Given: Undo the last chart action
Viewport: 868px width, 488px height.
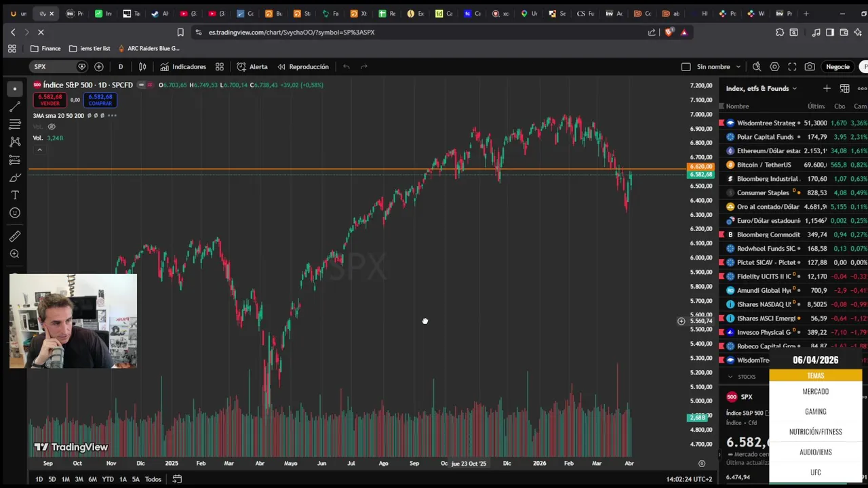Looking at the screenshot, I should click(346, 66).
